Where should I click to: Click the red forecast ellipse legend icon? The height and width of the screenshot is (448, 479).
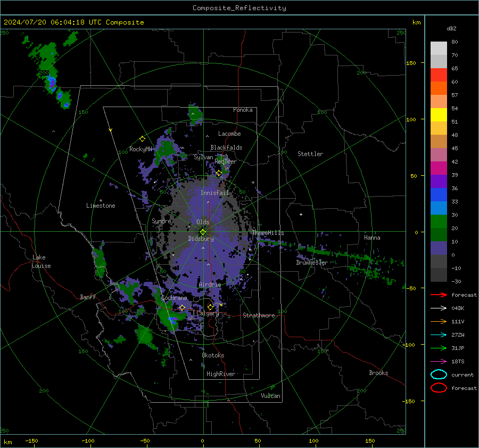coord(439,388)
